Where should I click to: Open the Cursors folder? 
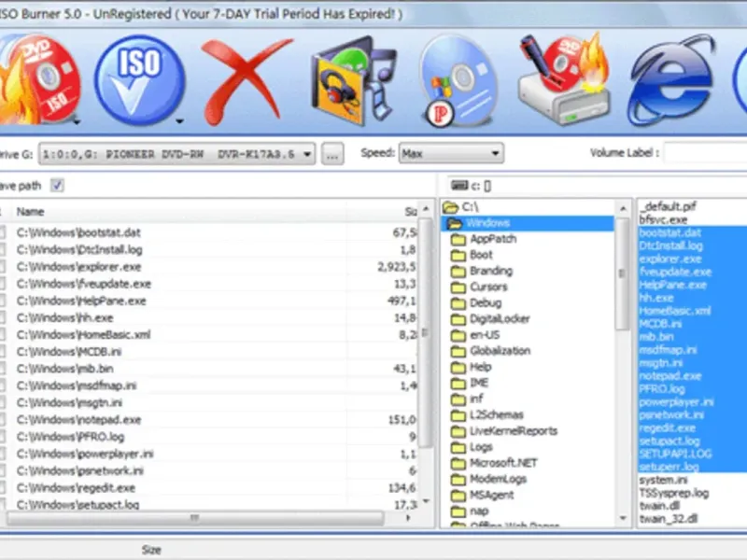point(479,287)
